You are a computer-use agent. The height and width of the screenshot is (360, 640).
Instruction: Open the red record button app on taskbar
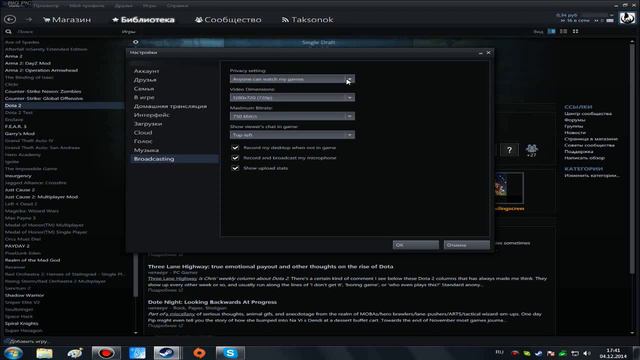click(x=106, y=353)
